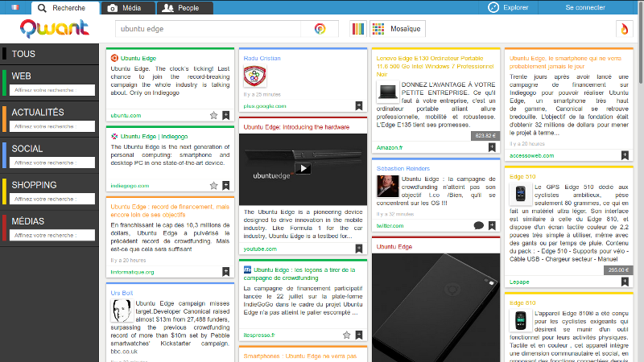Select the WEB category
The image size is (644, 362).
click(22, 76)
